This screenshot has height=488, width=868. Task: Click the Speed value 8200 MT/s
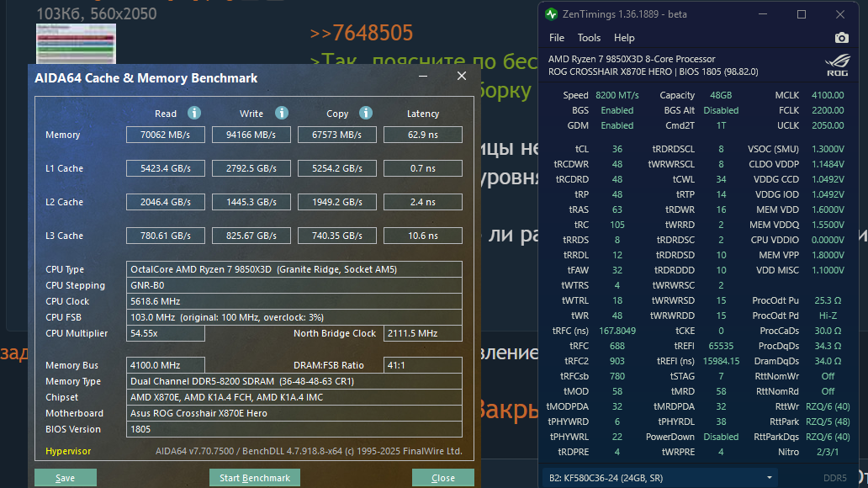tap(617, 95)
